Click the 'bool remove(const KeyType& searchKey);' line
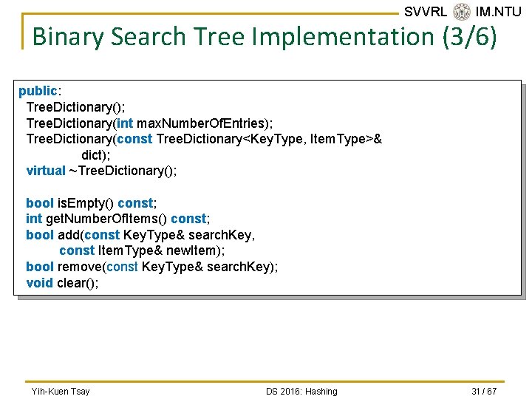This screenshot has height=399, width=532. pos(151,267)
